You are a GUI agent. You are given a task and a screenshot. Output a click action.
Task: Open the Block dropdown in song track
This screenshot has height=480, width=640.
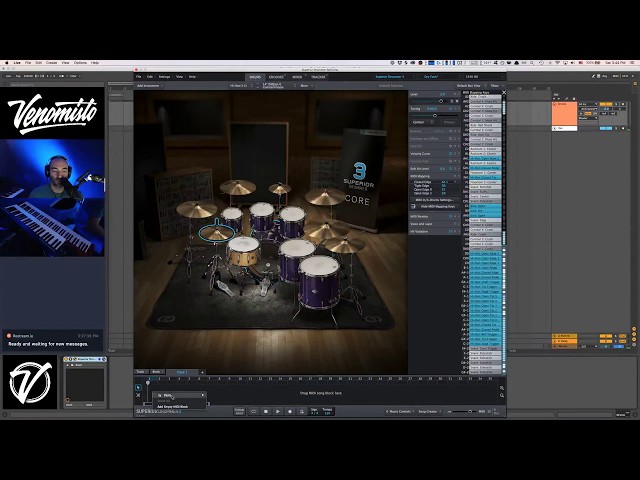pyautogui.click(x=158, y=372)
